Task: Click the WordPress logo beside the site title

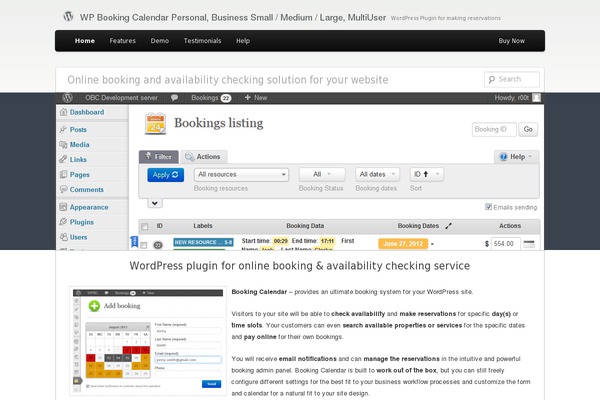Action: coord(68,16)
